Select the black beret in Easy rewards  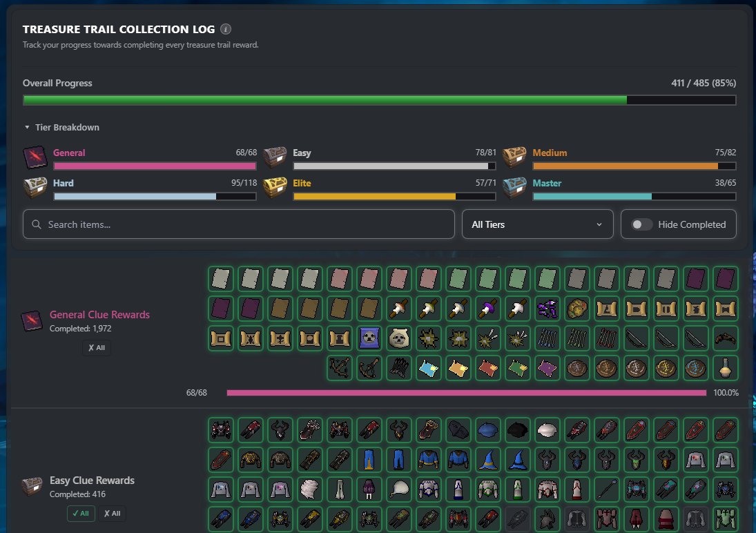click(517, 429)
